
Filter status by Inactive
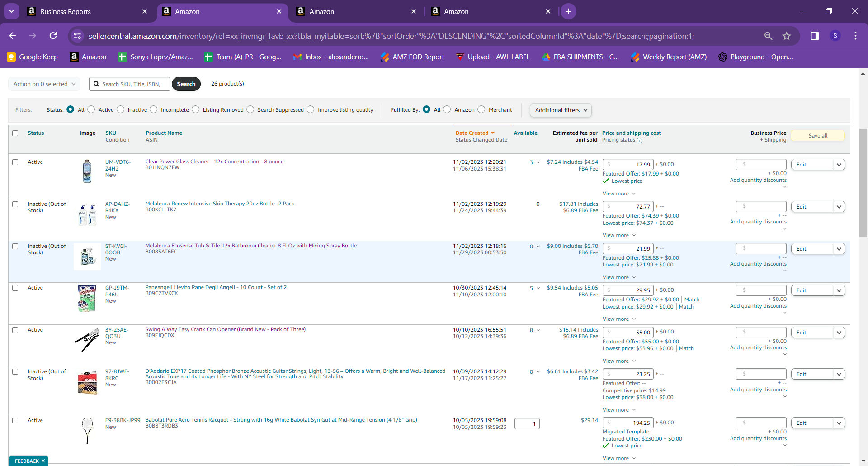[x=121, y=109]
